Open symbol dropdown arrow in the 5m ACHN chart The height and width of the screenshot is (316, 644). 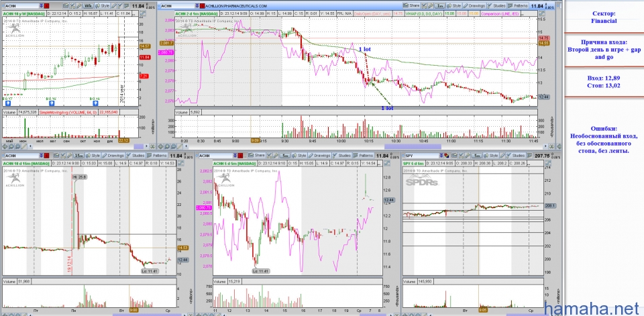click(x=235, y=156)
